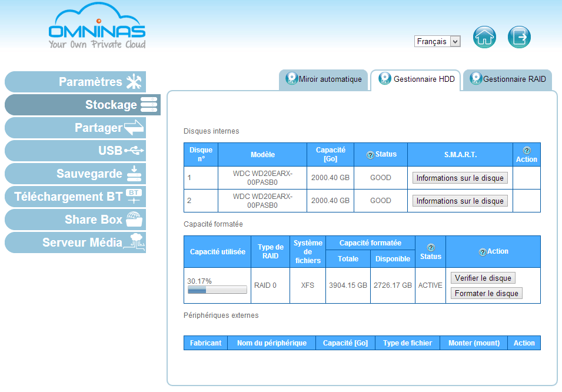
Task: Click available capacity 2726.17 GB
Action: [x=393, y=285]
